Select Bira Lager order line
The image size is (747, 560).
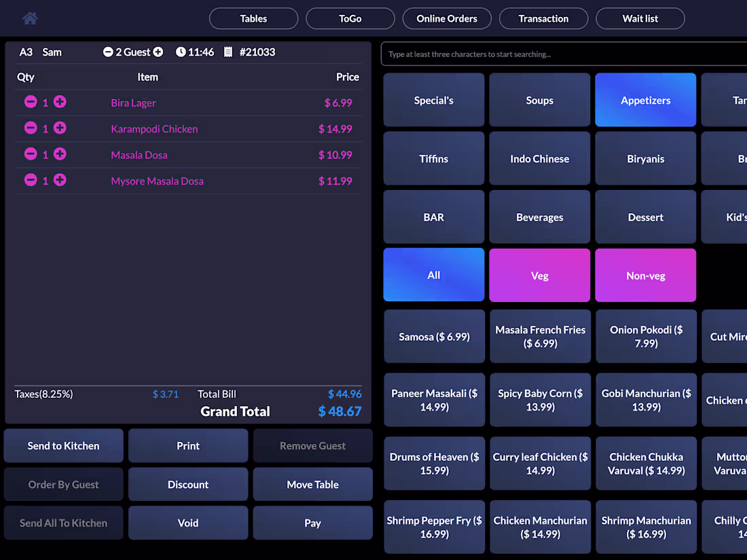[x=188, y=103]
